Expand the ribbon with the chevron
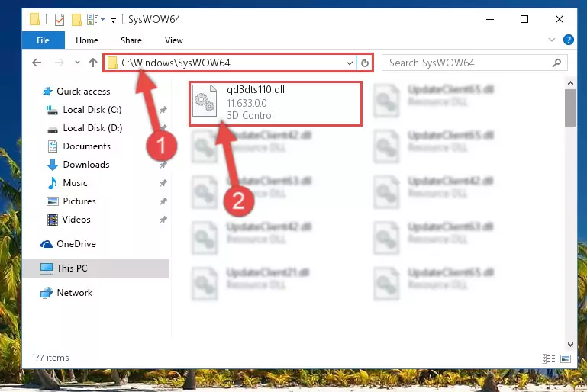Viewport: 587px width, 392px height. [x=551, y=40]
